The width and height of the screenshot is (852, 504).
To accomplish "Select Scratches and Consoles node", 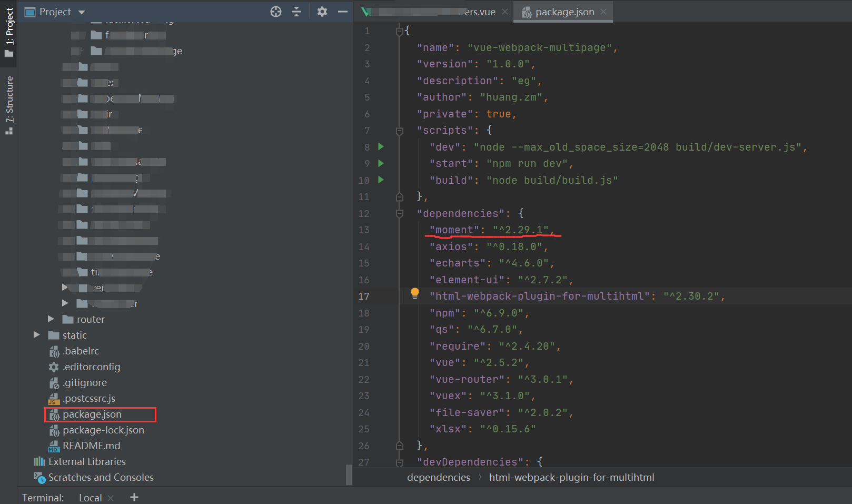I will (x=101, y=477).
